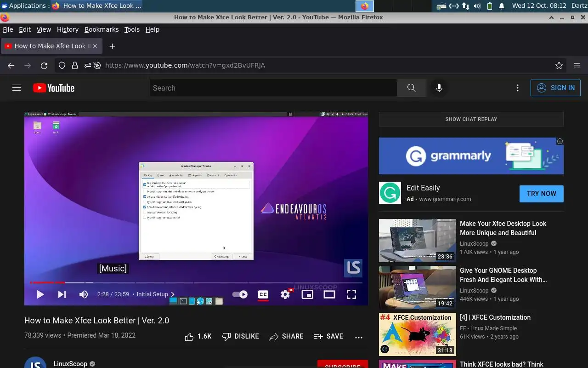Expand Initial Setup chapter chevron
The height and width of the screenshot is (368, 588).
173,294
